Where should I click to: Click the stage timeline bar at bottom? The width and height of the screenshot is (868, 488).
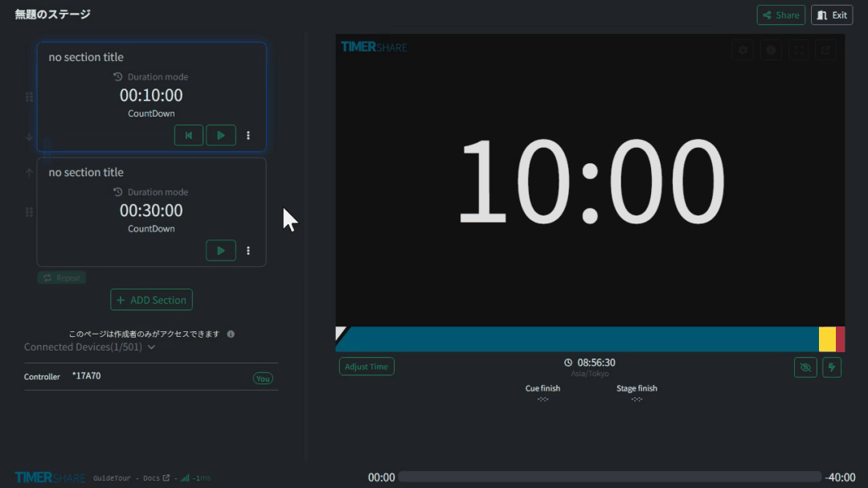[609, 477]
